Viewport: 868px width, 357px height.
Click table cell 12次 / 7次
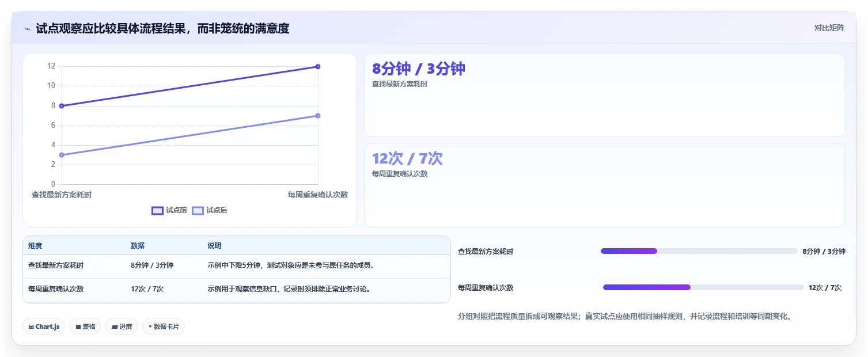pos(147,289)
